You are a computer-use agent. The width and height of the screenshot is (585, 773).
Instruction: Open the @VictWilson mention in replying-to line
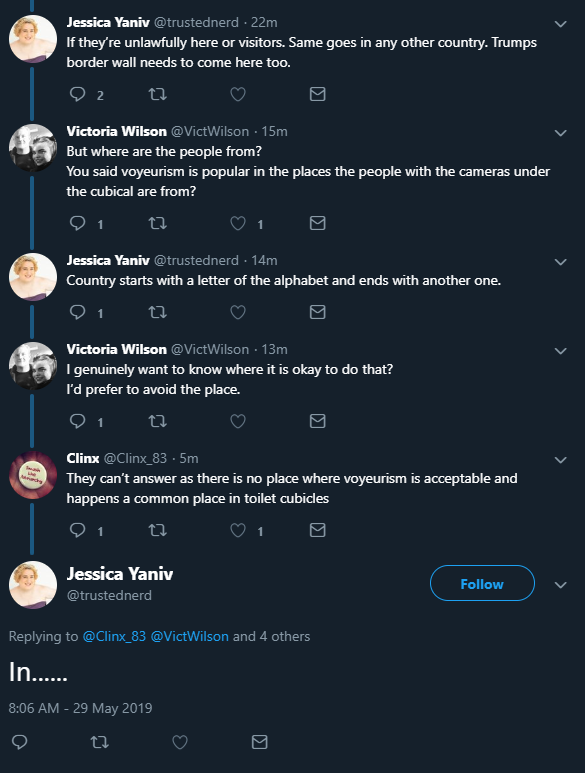[x=190, y=636]
